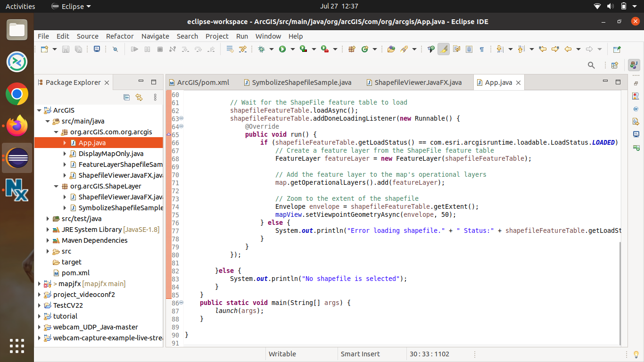The image size is (644, 362).
Task: Click the Use Step Filters icon
Action: [x=242, y=49]
